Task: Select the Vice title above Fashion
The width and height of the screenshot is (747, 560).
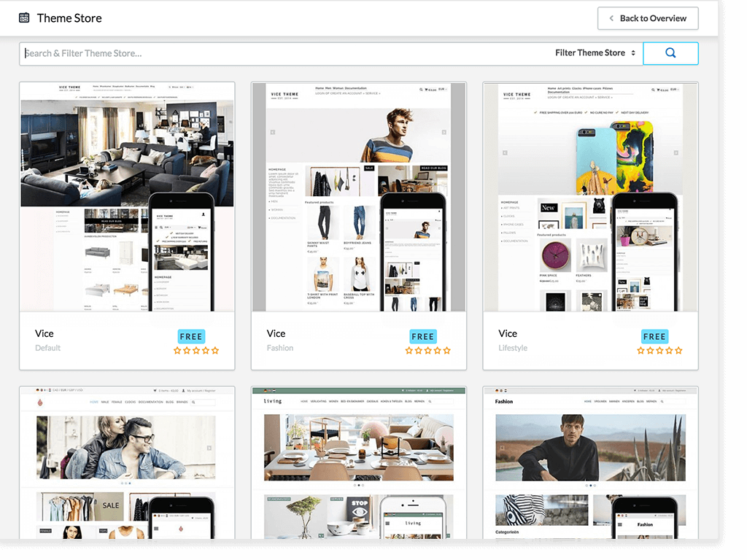Action: pos(276,333)
